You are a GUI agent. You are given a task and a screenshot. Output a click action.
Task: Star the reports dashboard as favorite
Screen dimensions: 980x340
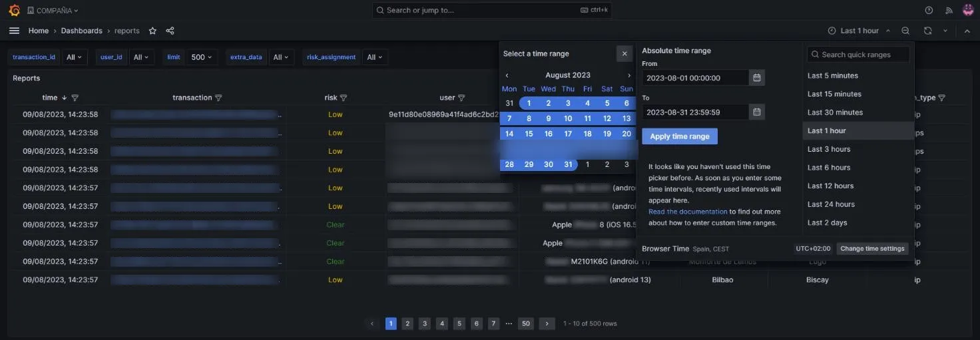point(152,31)
